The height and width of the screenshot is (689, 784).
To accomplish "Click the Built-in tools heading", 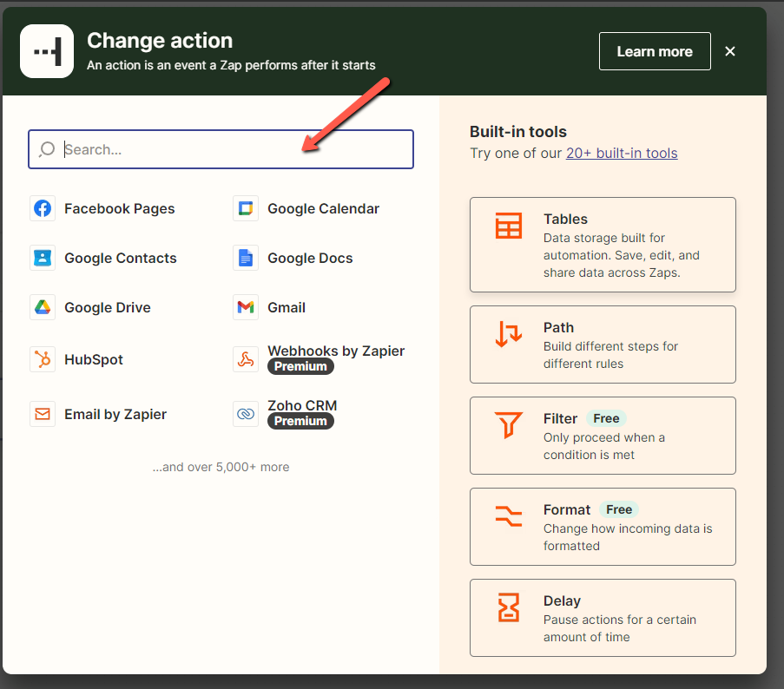I will pyautogui.click(x=518, y=131).
